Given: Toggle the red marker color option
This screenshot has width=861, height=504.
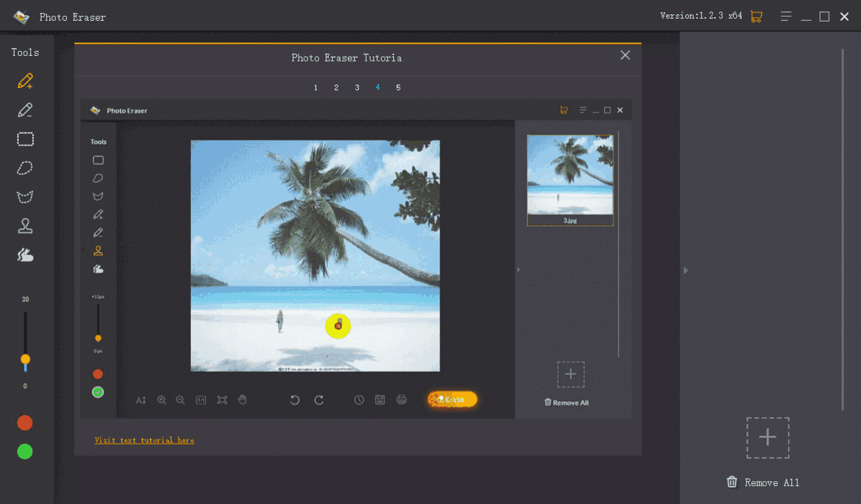Looking at the screenshot, I should pyautogui.click(x=25, y=422).
